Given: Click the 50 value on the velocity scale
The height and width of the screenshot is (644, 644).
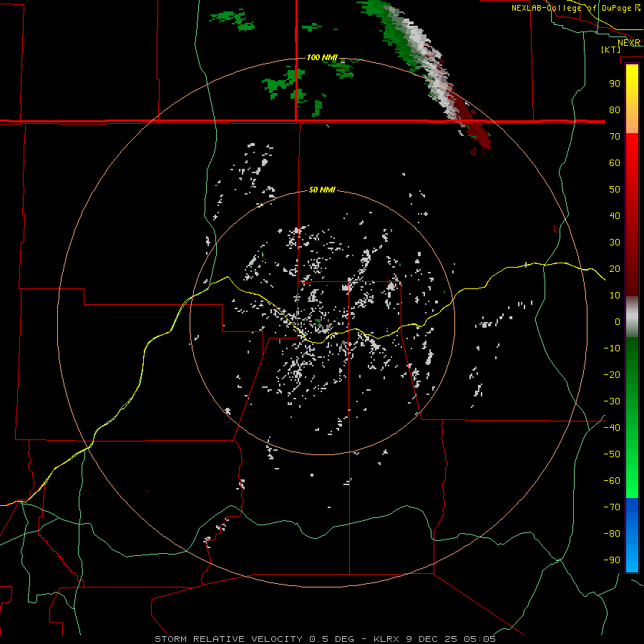Looking at the screenshot, I should click(x=615, y=190).
